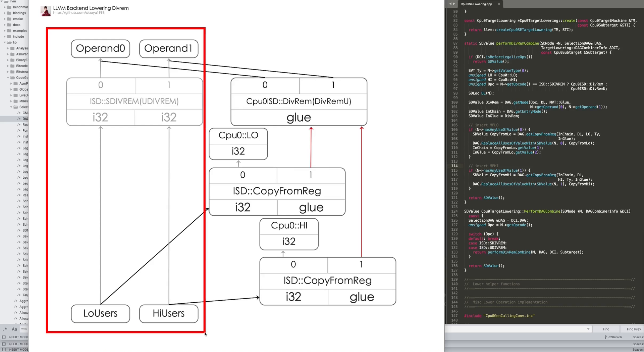This screenshot has width=644, height=352.
Task: Click the #include Cpu0GenCallingConv.inc line
Action: 499,316
